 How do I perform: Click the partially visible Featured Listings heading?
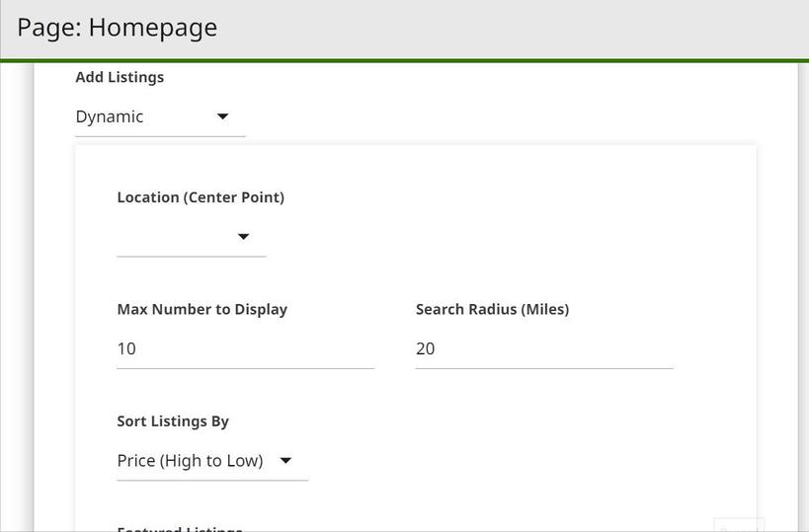(x=180, y=529)
